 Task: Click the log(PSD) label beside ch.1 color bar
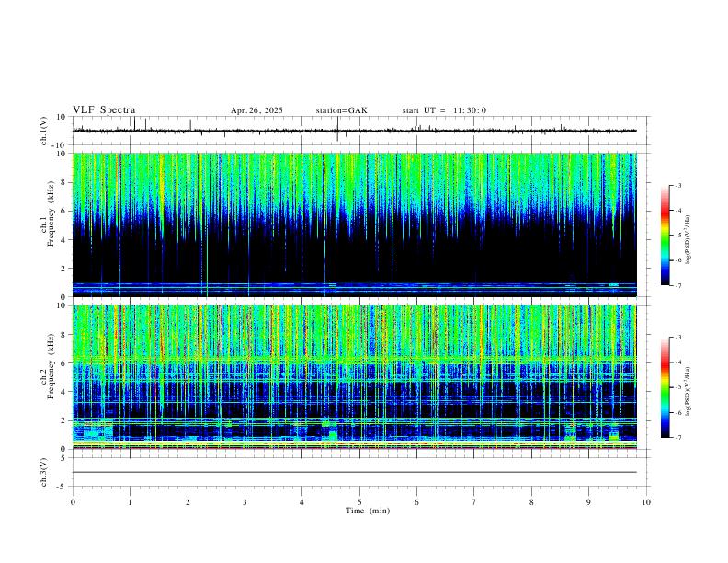pyautogui.click(x=688, y=240)
